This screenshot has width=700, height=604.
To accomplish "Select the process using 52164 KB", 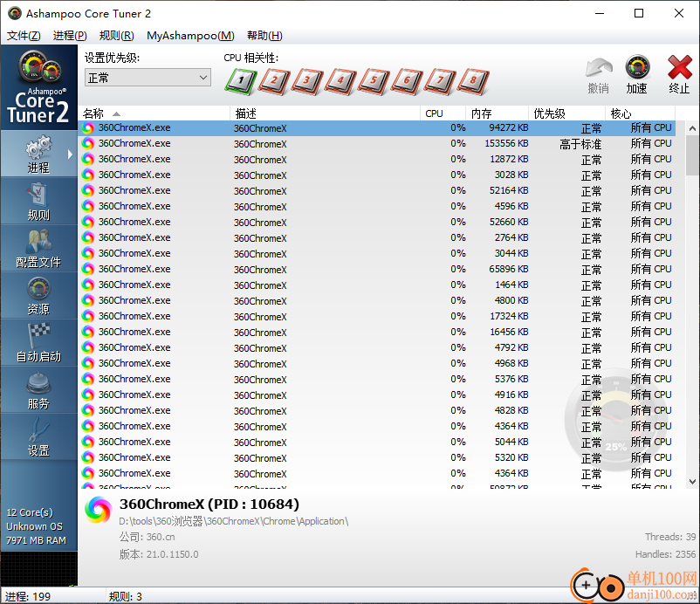I will click(377, 190).
